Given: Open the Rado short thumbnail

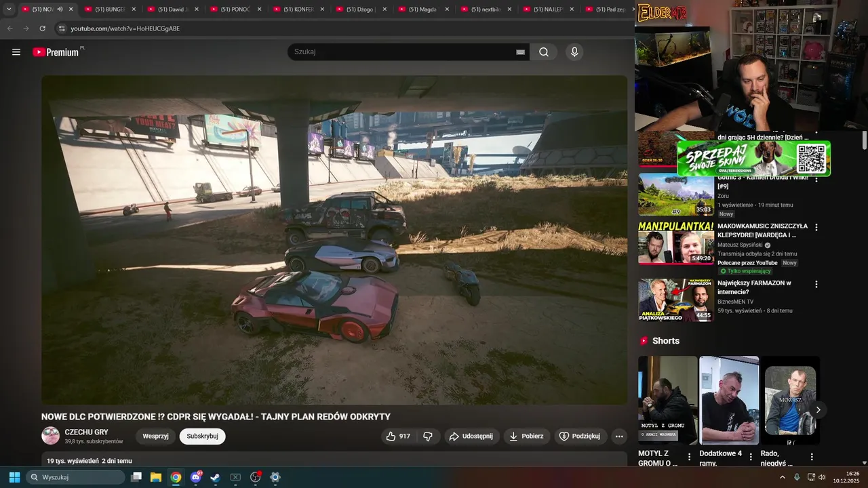Looking at the screenshot, I should click(790, 400).
